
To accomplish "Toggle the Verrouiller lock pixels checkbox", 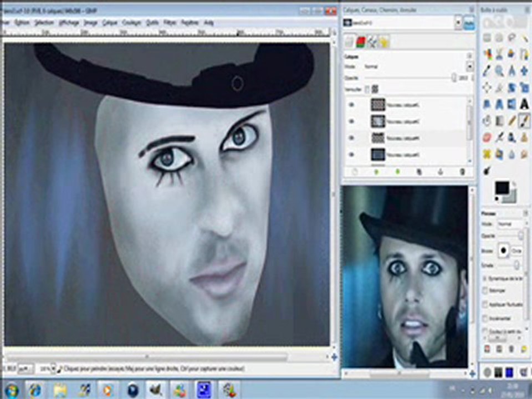I will click(x=367, y=90).
